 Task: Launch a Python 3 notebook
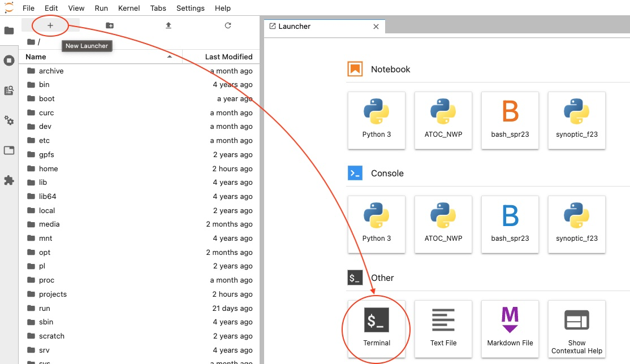(x=377, y=120)
